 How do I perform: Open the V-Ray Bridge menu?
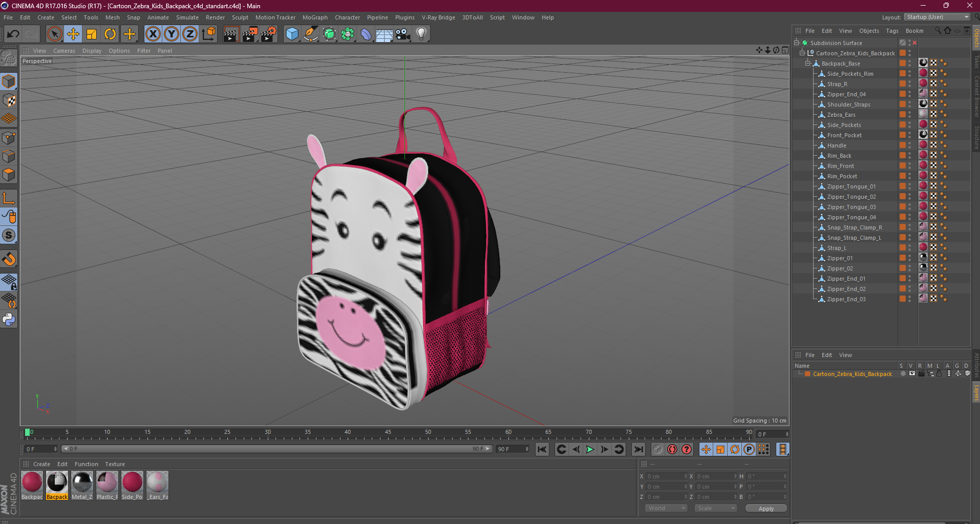438,17
